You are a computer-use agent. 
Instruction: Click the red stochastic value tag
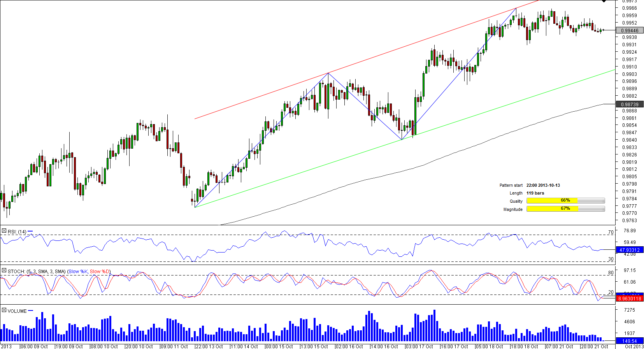click(630, 298)
